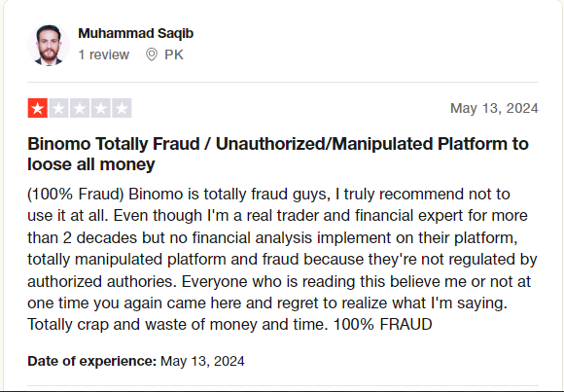Click the "Date of experience:" label
Viewport: 564px width, 392px height.
pyautogui.click(x=92, y=361)
